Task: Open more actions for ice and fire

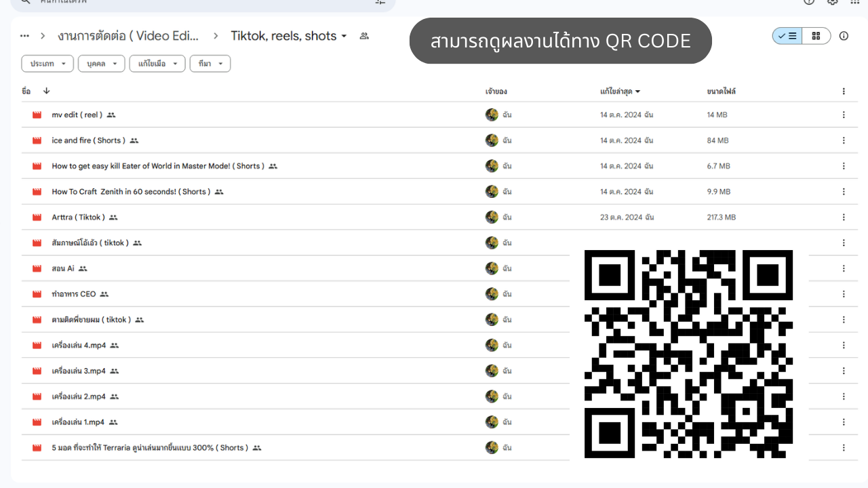Action: 844,140
